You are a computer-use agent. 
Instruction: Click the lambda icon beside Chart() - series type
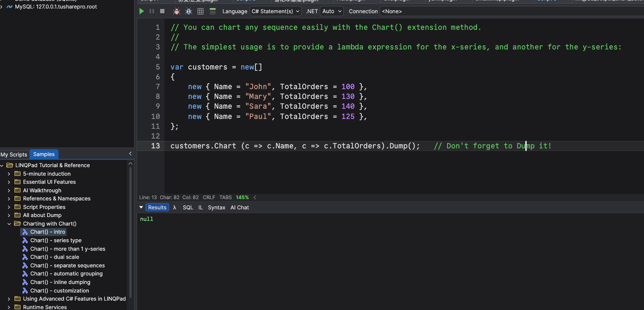[25, 240]
